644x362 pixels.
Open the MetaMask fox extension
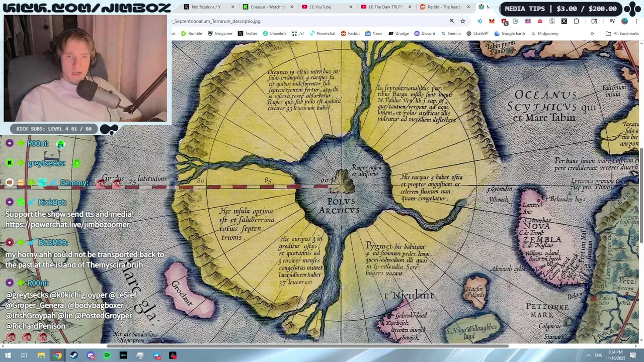492,21
